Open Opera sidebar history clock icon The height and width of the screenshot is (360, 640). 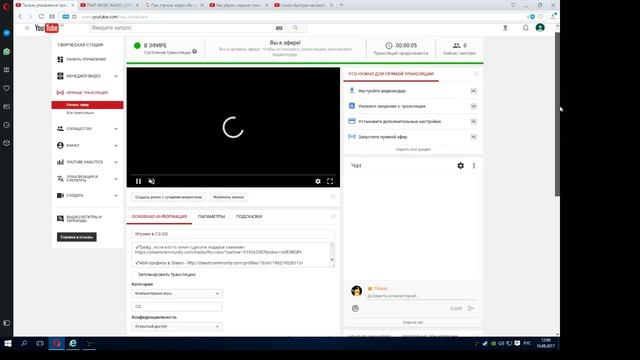7,125
